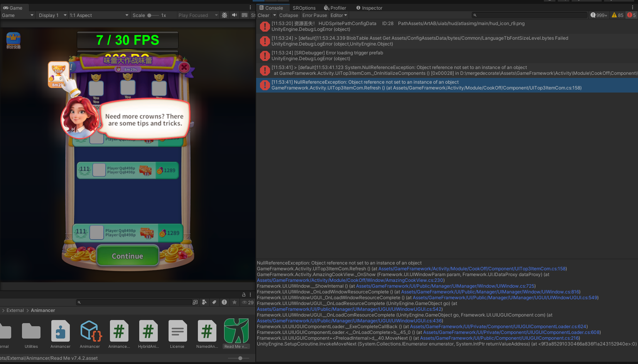Toggle warning messages filter showing 85

pos(618,15)
